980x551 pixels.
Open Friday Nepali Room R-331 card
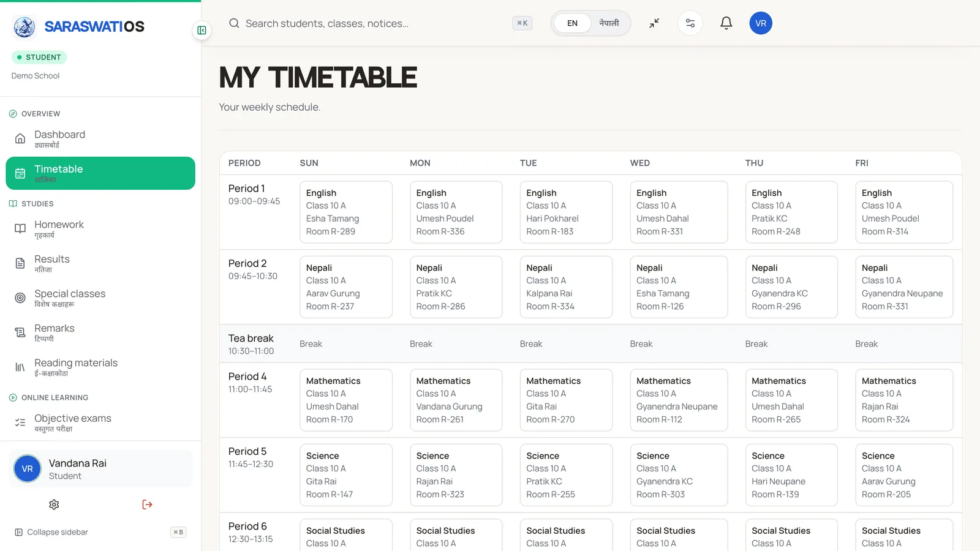pyautogui.click(x=904, y=287)
